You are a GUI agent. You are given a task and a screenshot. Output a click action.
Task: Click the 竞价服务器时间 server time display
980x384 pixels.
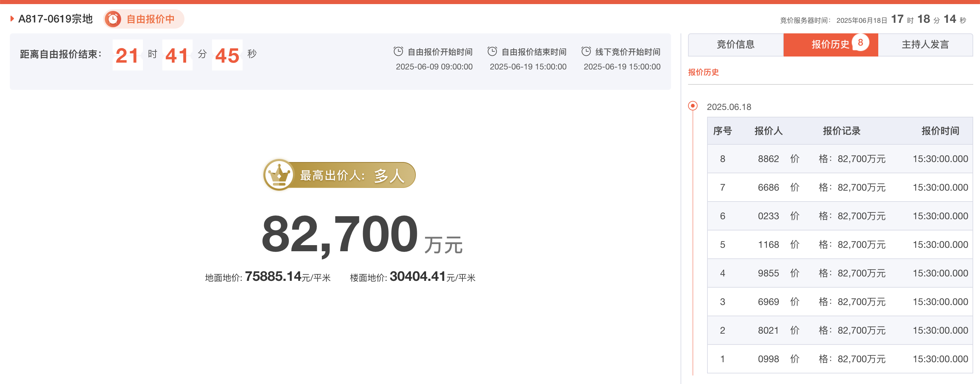pyautogui.click(x=873, y=19)
